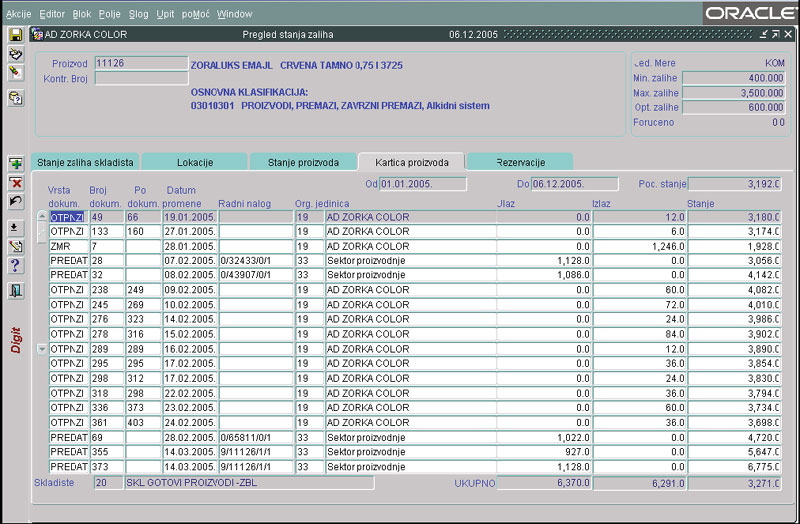This screenshot has width=800, height=524.
Task: Open the poMoć menu
Action: point(195,14)
